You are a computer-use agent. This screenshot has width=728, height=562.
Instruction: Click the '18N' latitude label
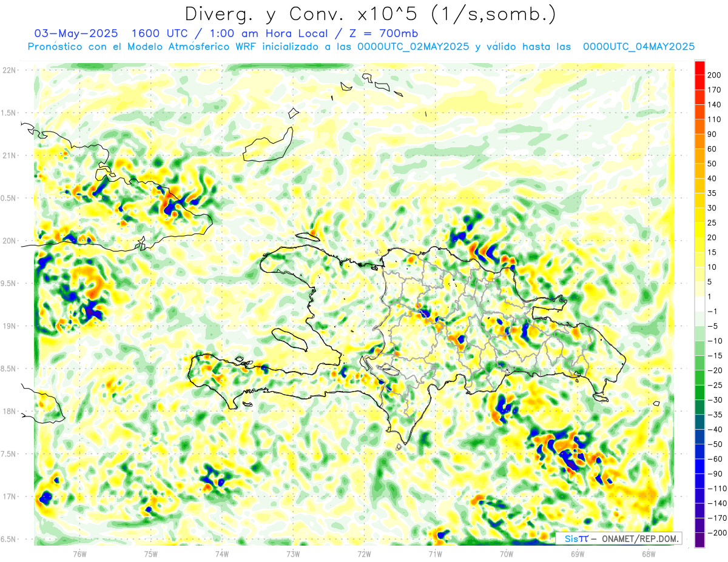pos(8,411)
